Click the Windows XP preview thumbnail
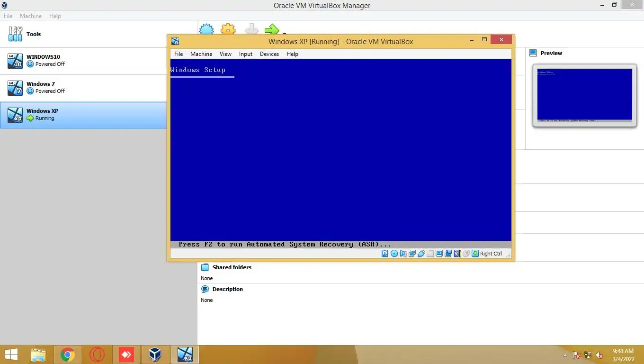This screenshot has height=364, width=644. (584, 96)
